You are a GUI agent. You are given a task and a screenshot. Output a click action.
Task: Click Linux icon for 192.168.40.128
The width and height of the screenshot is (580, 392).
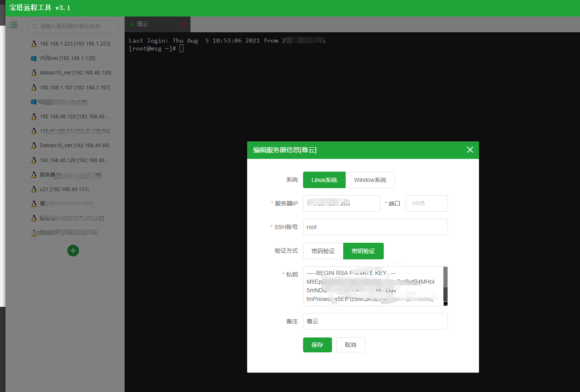tap(34, 117)
